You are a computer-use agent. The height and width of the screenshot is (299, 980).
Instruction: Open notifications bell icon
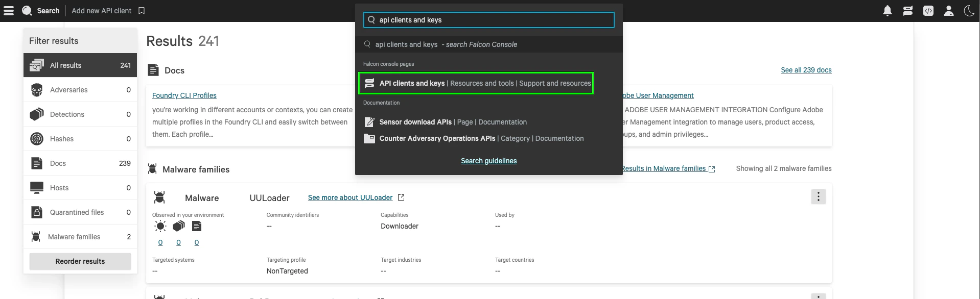(x=888, y=11)
